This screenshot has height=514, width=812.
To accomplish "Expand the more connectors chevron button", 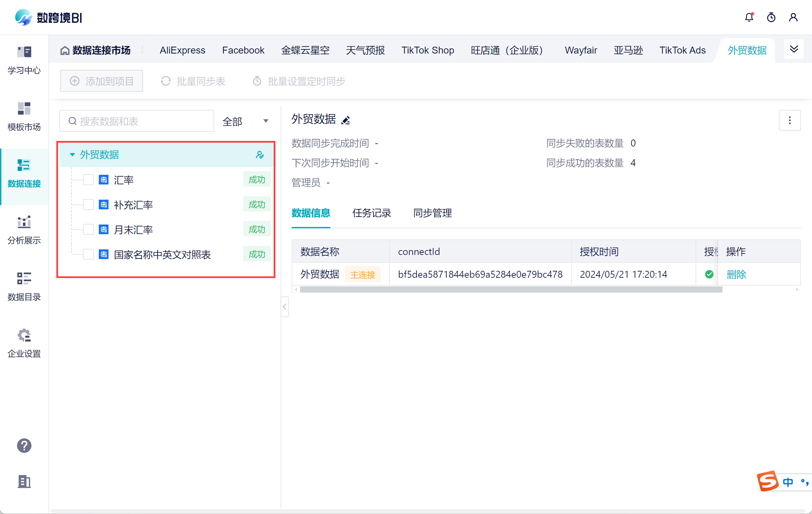I will click(x=794, y=49).
